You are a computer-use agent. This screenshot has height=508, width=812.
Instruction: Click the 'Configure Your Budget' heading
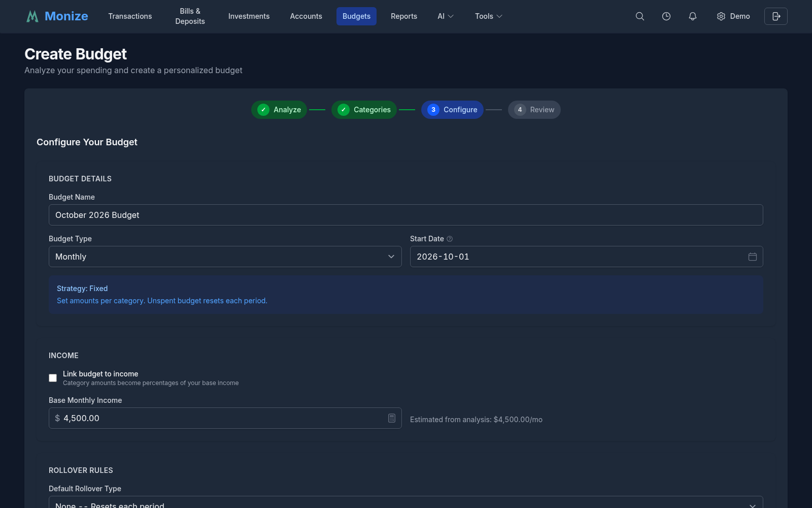pos(87,142)
